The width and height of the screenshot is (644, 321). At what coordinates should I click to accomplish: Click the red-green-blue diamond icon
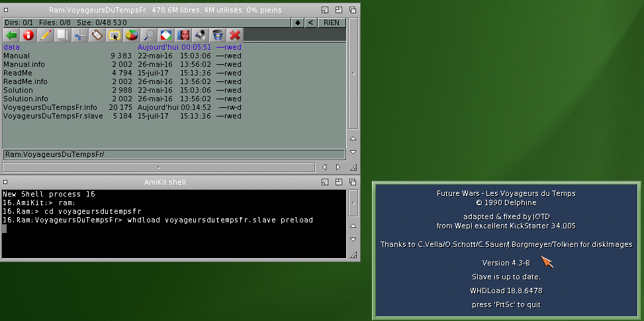coord(166,35)
